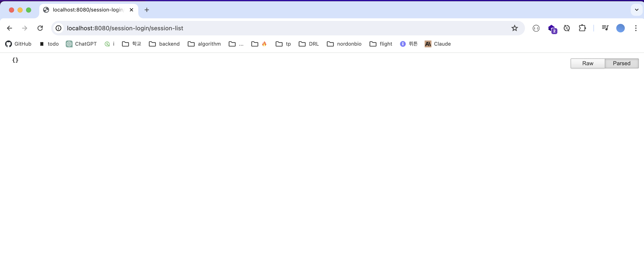Image resolution: width=644 pixels, height=258 pixels.
Task: Open a new tab with plus button
Action: tap(147, 10)
